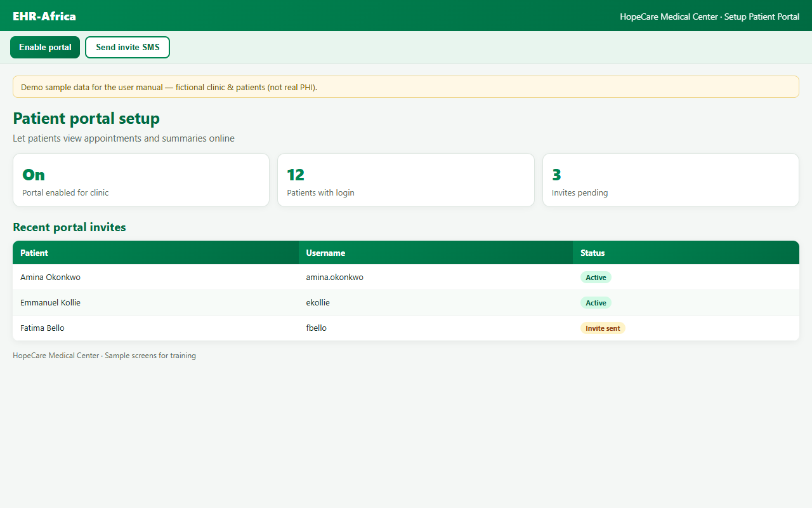
Task: Select patient Fatima Bello
Action: [x=43, y=328]
